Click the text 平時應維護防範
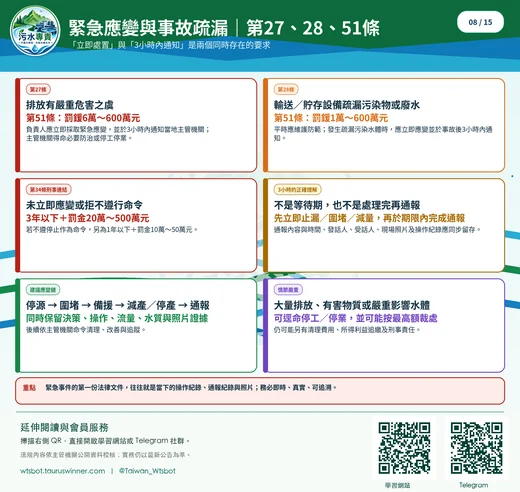The height and width of the screenshot is (492, 520). coord(297,129)
